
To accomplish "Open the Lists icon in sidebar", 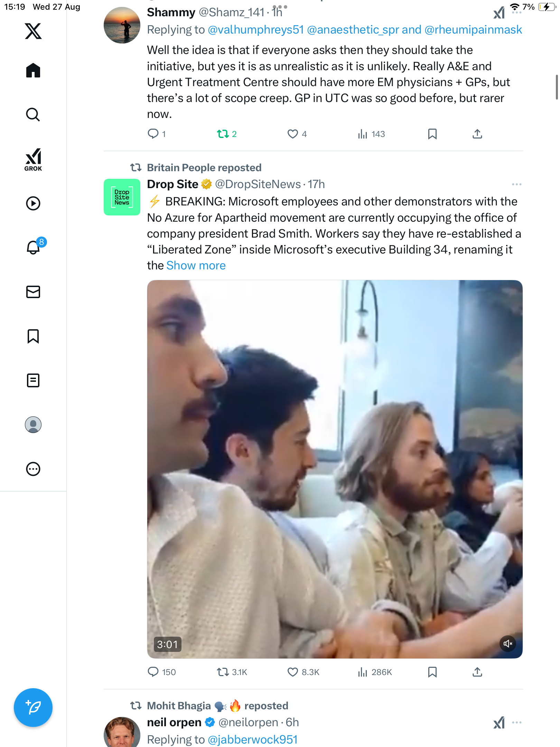I will coord(33,380).
